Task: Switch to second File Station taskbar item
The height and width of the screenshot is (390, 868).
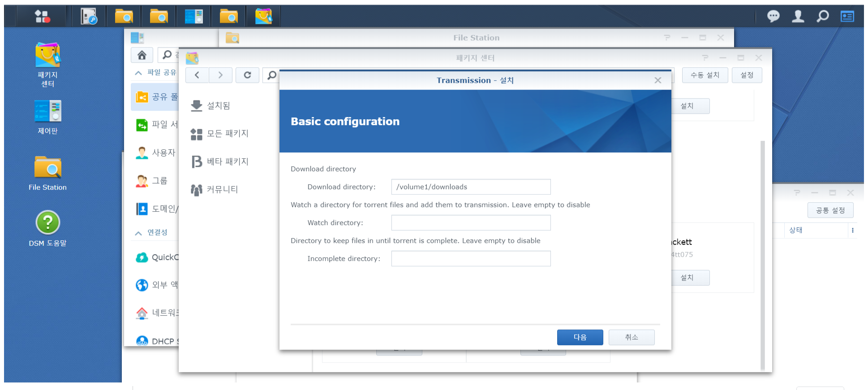Action: pos(159,17)
